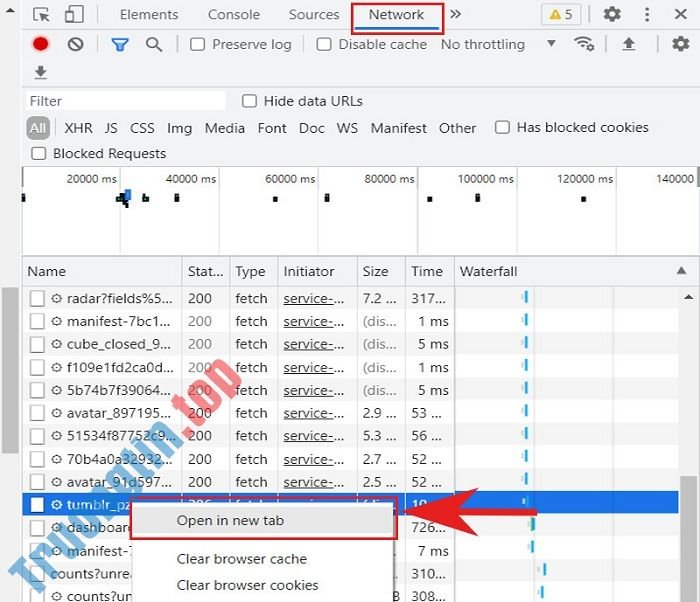Open the network conditions wifi icon
This screenshot has width=700, height=602.
(x=584, y=44)
